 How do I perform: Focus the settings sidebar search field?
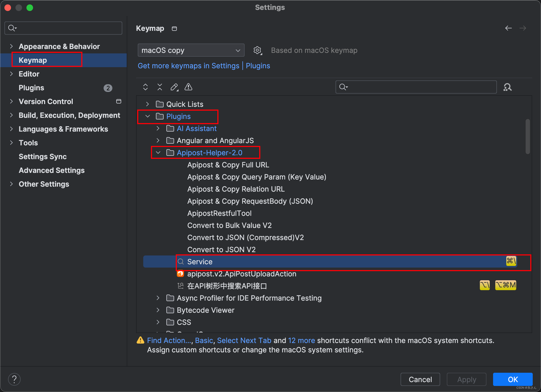tap(63, 28)
